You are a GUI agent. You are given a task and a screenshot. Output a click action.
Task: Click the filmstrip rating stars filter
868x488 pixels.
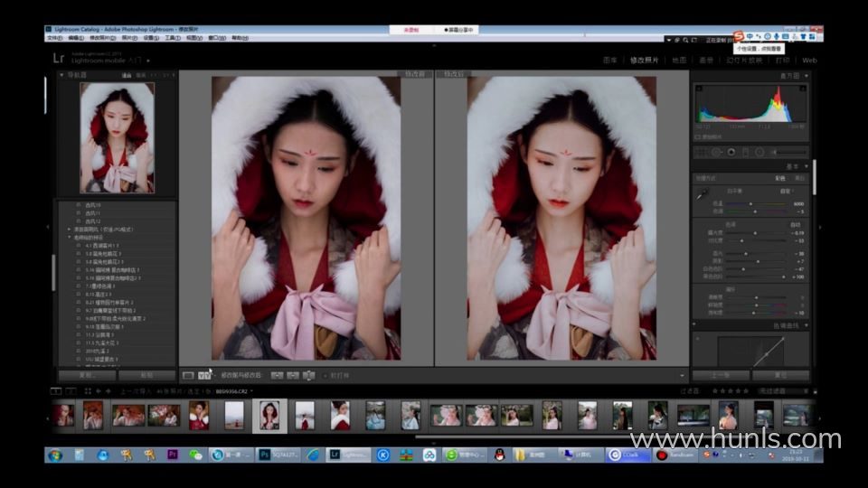(x=730, y=391)
